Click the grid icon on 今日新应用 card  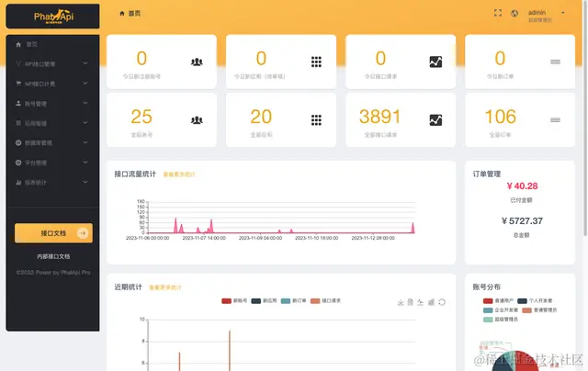pos(316,62)
